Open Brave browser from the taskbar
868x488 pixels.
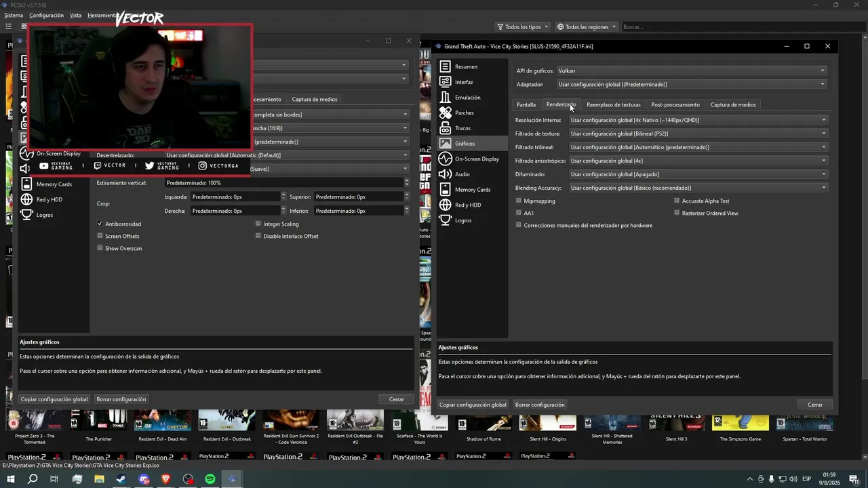166,479
